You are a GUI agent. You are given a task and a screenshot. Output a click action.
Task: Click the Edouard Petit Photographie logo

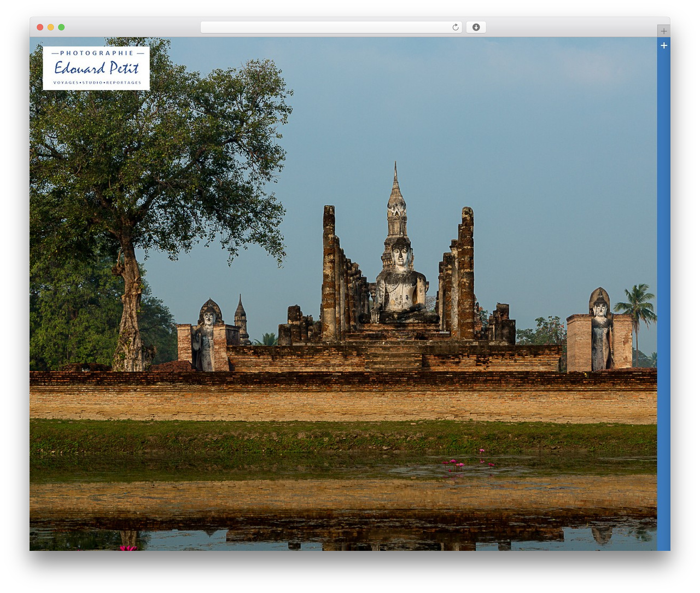pos(96,68)
